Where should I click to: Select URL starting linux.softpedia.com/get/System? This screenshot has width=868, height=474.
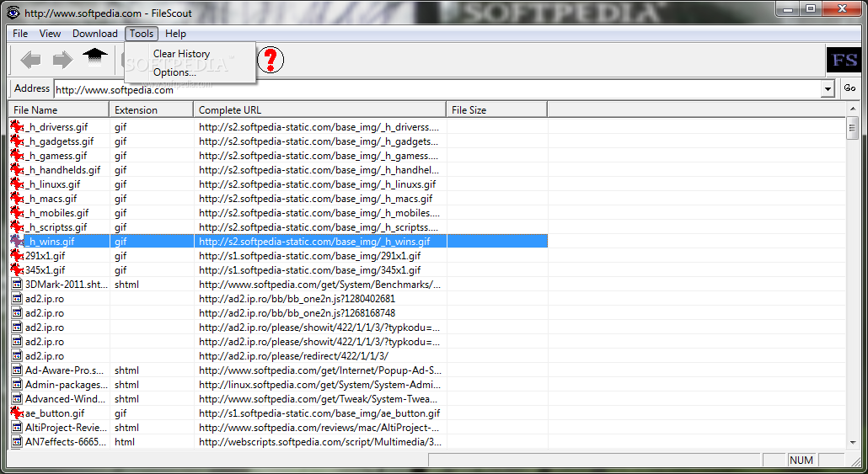point(320,385)
